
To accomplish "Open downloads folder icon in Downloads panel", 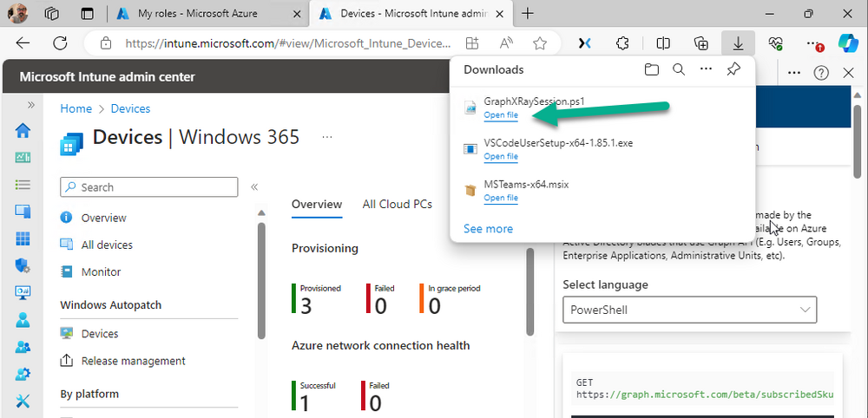I will click(652, 69).
